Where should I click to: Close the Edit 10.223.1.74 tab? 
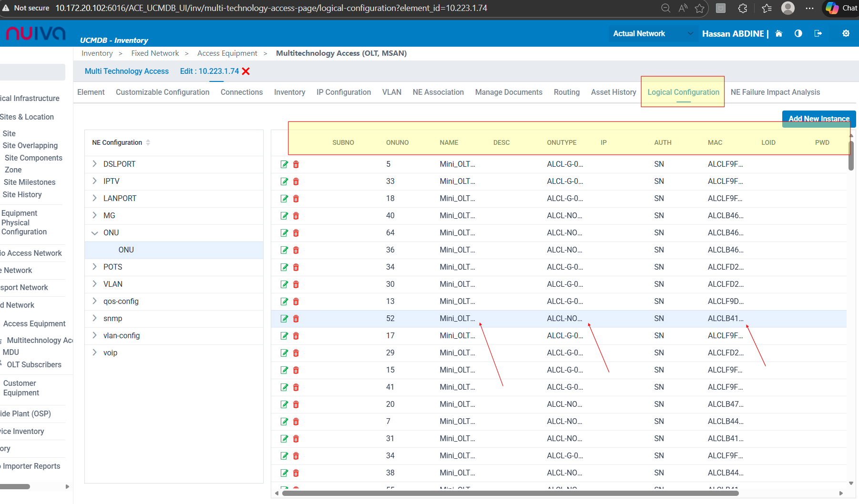click(x=246, y=71)
